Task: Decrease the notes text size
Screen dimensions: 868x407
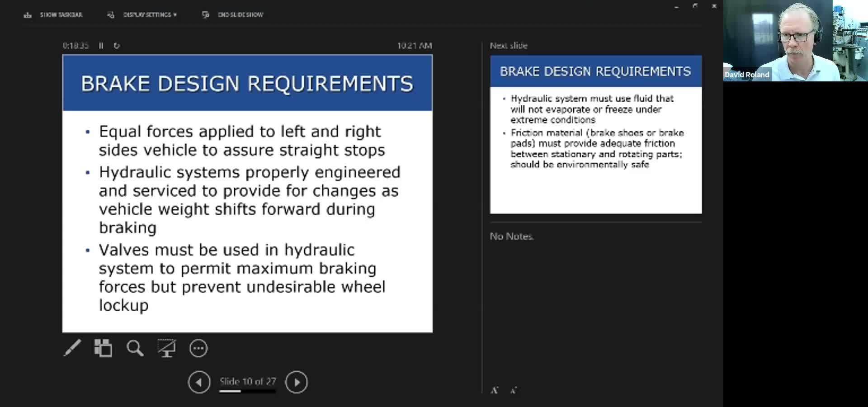Action: (514, 390)
